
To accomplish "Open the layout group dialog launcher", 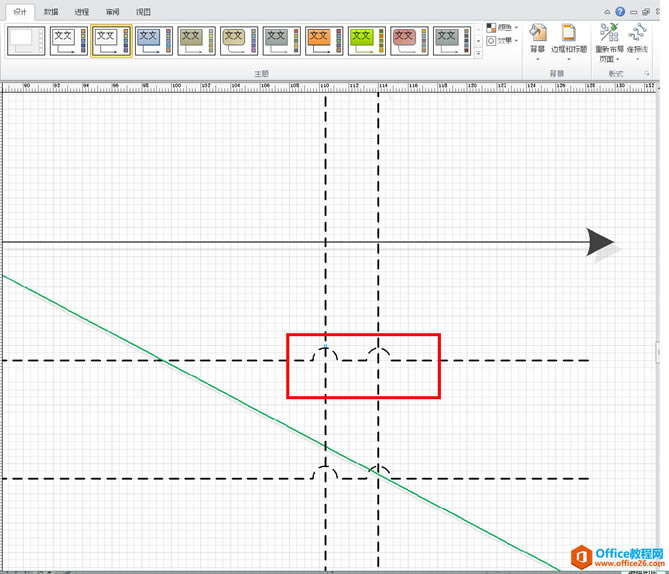I will pos(647,74).
